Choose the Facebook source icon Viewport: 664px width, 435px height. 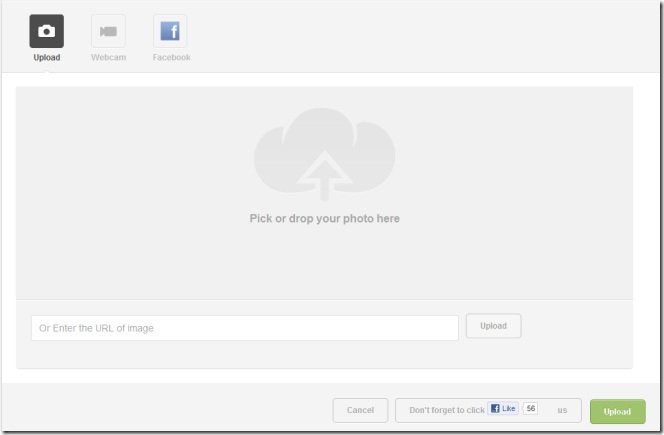pyautogui.click(x=170, y=31)
